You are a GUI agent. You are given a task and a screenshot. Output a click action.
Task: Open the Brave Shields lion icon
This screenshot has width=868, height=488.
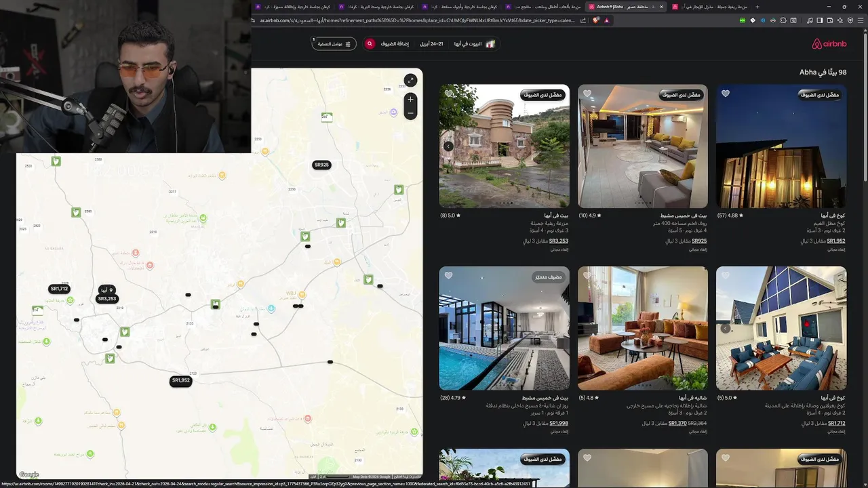pos(596,20)
